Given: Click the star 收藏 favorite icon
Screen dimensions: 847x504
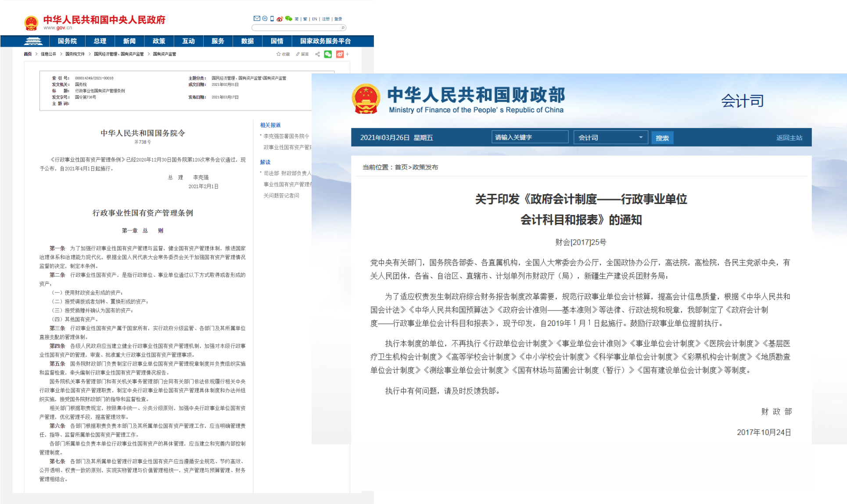Looking at the screenshot, I should pyautogui.click(x=278, y=54).
